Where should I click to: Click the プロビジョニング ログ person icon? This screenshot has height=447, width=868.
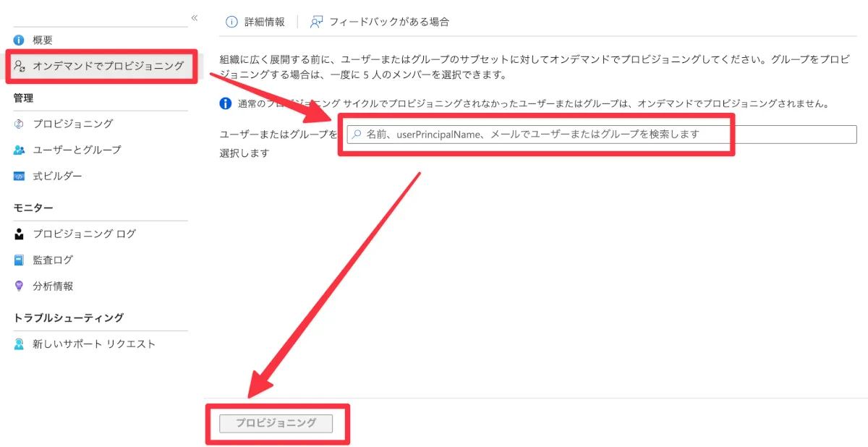coord(20,234)
